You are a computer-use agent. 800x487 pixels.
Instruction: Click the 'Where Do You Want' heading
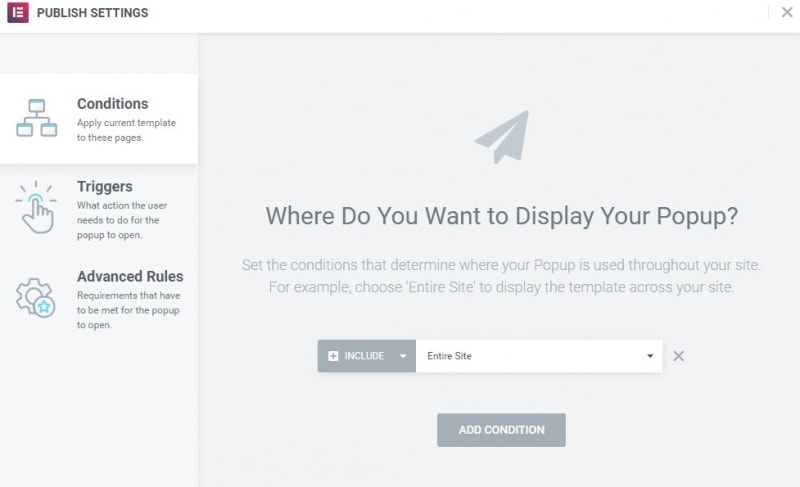[x=501, y=216]
